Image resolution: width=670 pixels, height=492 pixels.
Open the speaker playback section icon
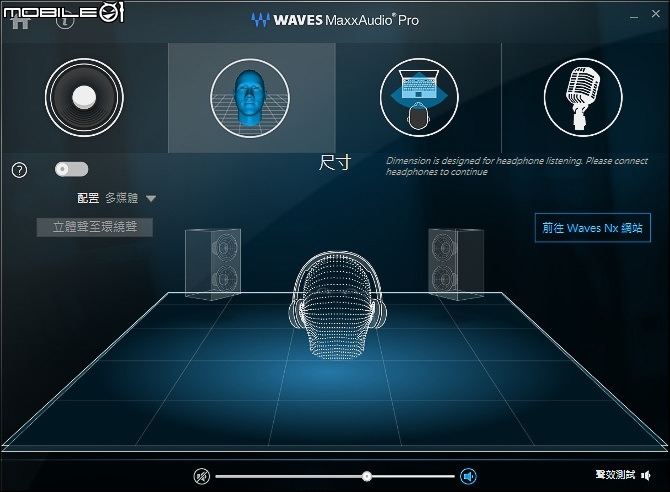point(84,97)
